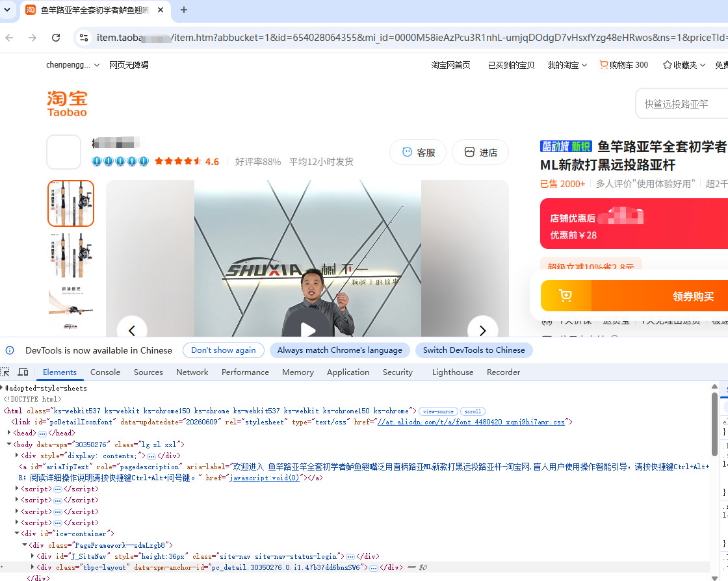
Task: Expand the chenpengg... account dropdown
Action: (x=73, y=65)
